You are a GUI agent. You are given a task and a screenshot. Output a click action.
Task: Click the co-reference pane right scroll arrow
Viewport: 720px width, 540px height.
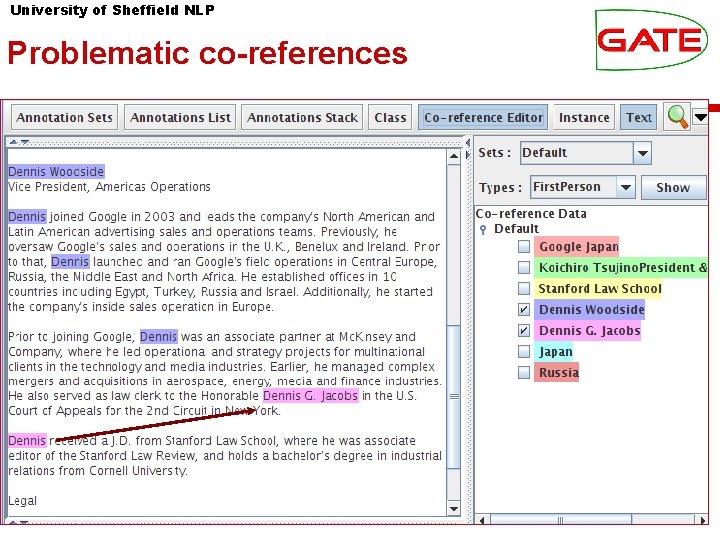[703, 520]
